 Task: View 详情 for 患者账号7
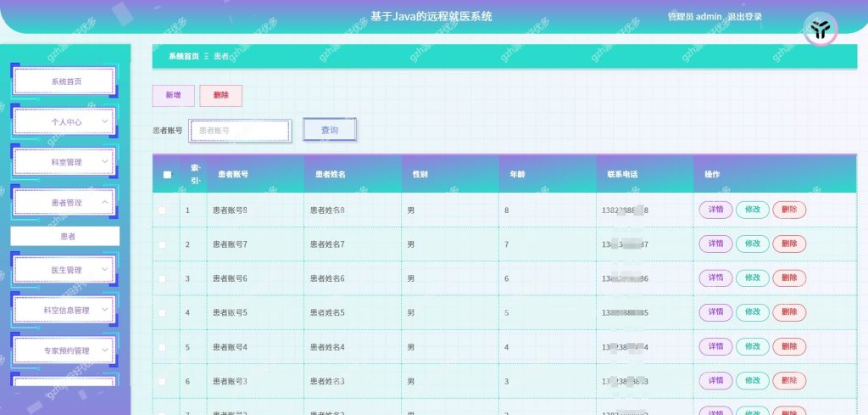(x=715, y=244)
